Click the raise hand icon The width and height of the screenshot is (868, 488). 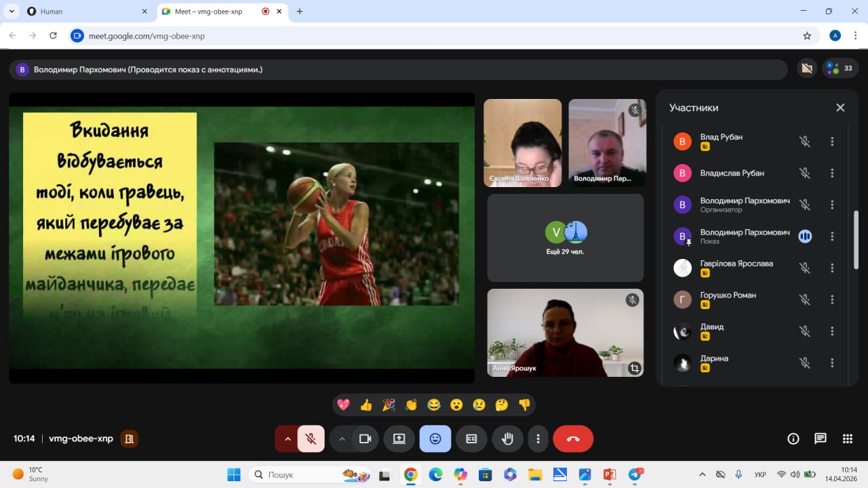[507, 439]
